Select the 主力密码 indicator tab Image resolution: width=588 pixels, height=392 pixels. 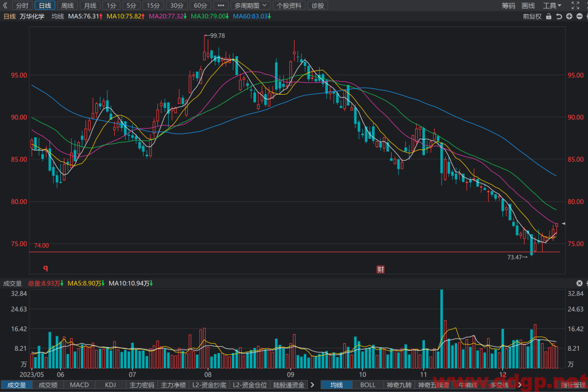[142, 385]
